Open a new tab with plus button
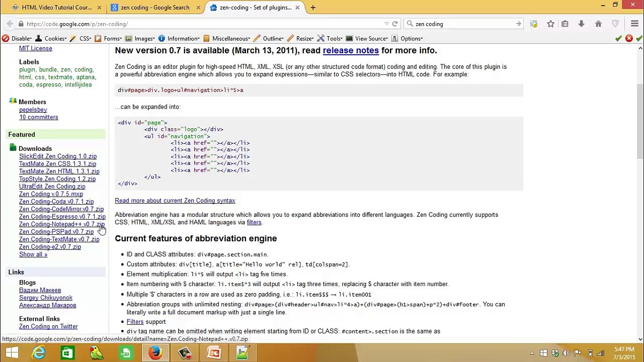This screenshot has width=644, height=362. (x=313, y=8)
